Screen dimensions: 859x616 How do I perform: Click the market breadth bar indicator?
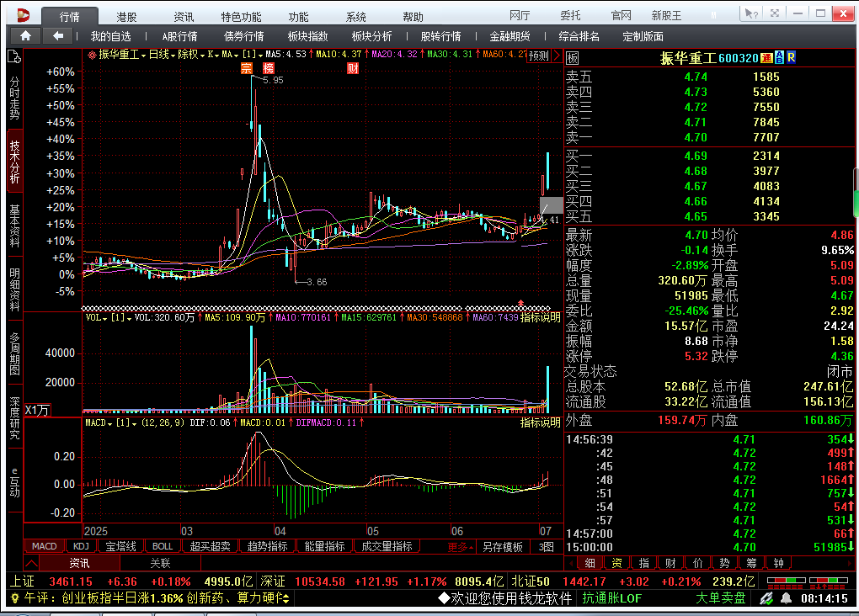point(807,582)
